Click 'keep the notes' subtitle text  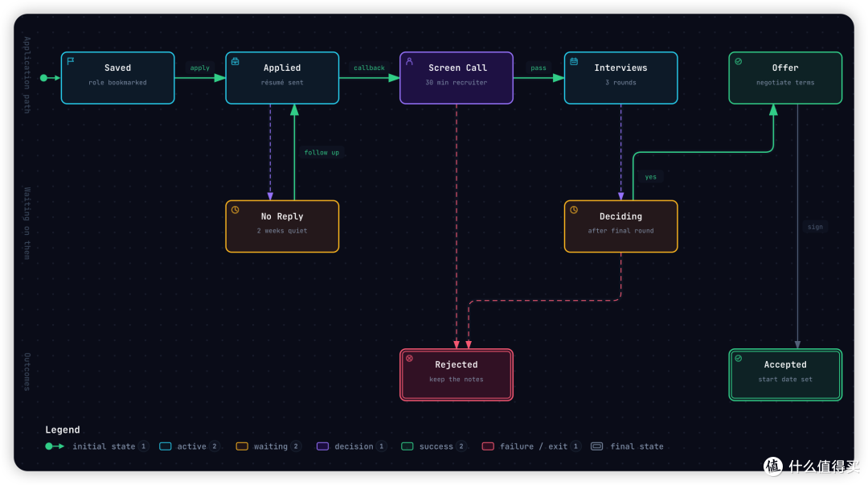click(x=457, y=379)
